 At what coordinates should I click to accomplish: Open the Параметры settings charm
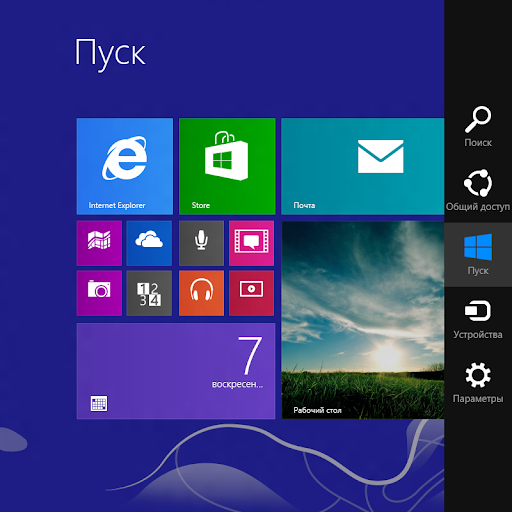[x=478, y=383]
